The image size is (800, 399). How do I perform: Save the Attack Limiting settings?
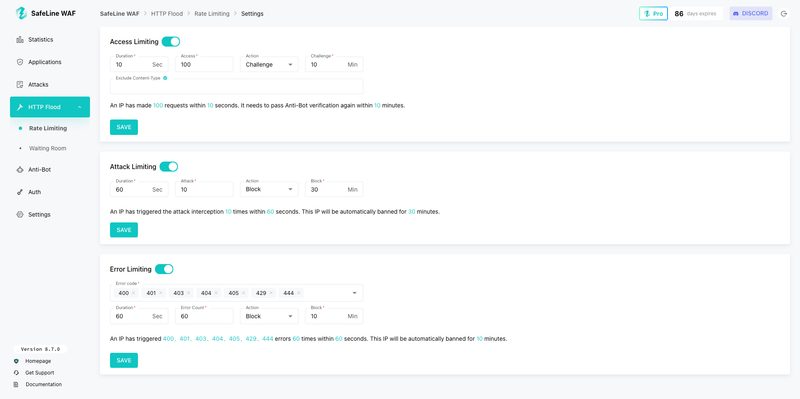click(x=124, y=230)
